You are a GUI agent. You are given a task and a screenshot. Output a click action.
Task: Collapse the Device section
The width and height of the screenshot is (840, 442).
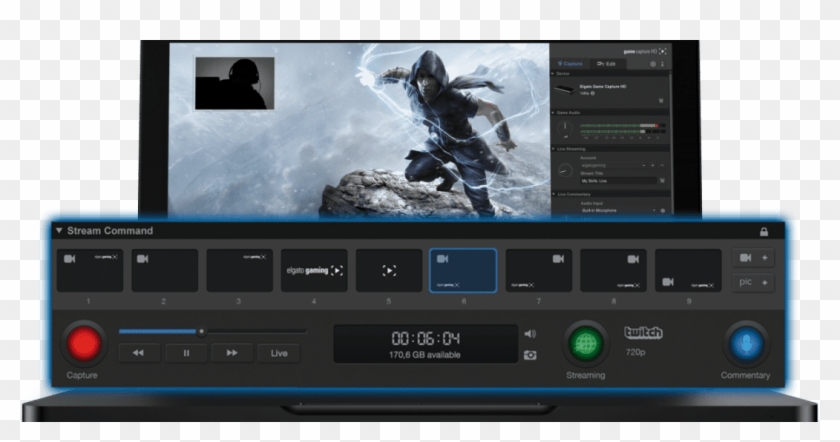pyautogui.click(x=553, y=73)
